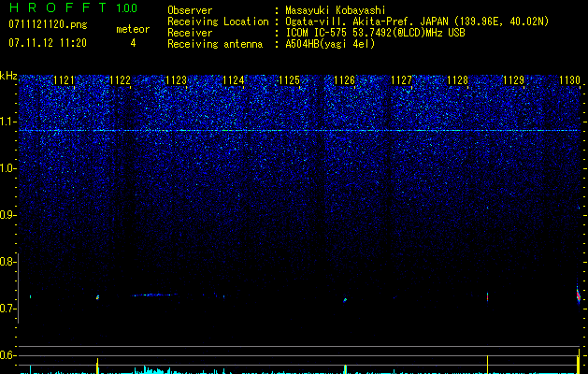Click the meteor echo blob at 1126
This screenshot has height=374, width=588.
tap(345, 300)
